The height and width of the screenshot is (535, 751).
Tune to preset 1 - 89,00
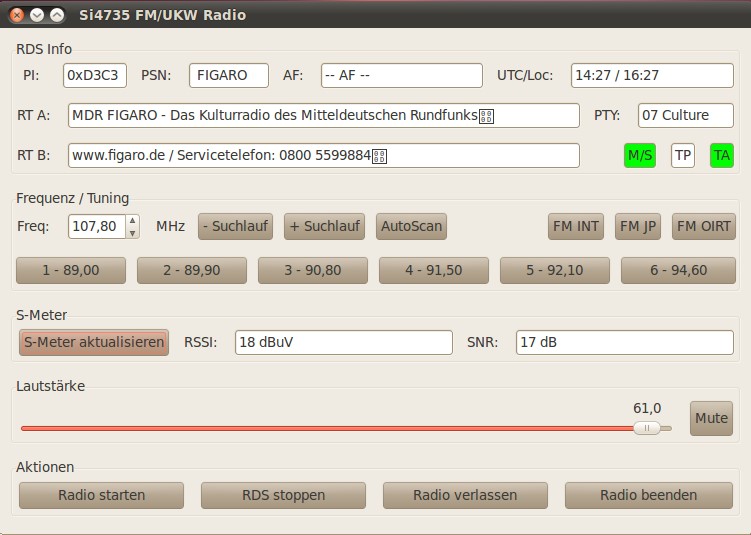coord(71,270)
